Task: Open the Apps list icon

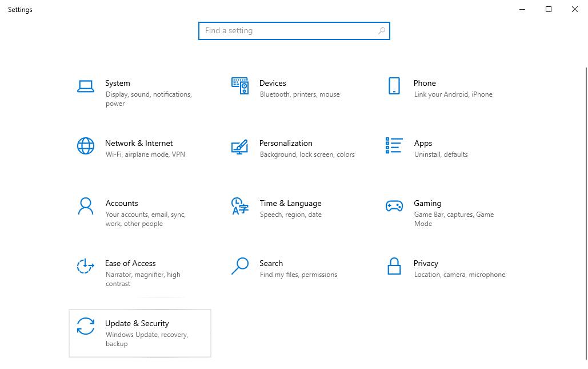Action: coord(394,146)
